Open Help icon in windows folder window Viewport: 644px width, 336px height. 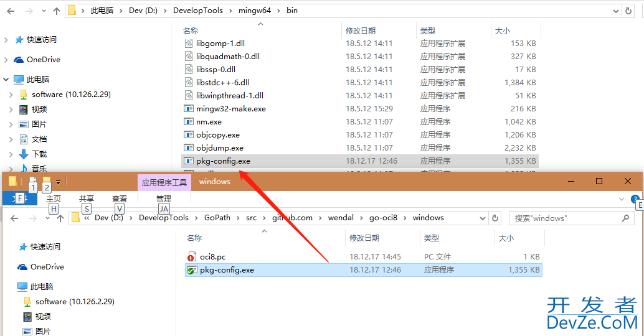[635, 199]
